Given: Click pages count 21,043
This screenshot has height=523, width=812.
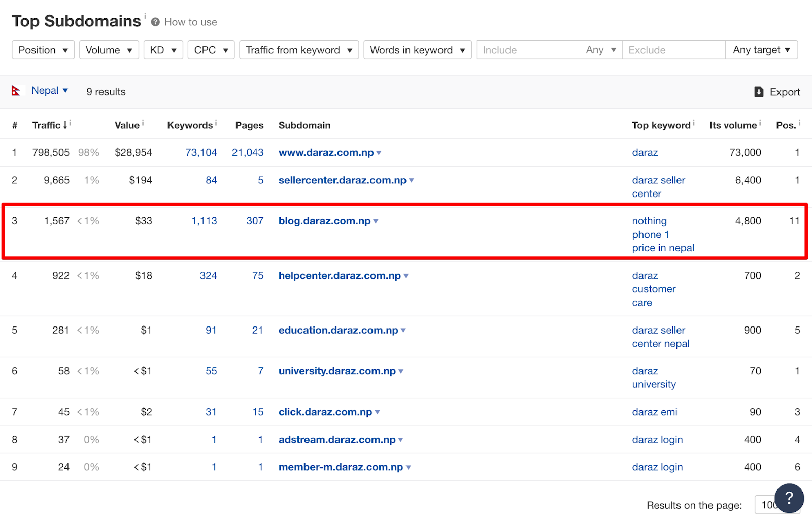Looking at the screenshot, I should [248, 153].
